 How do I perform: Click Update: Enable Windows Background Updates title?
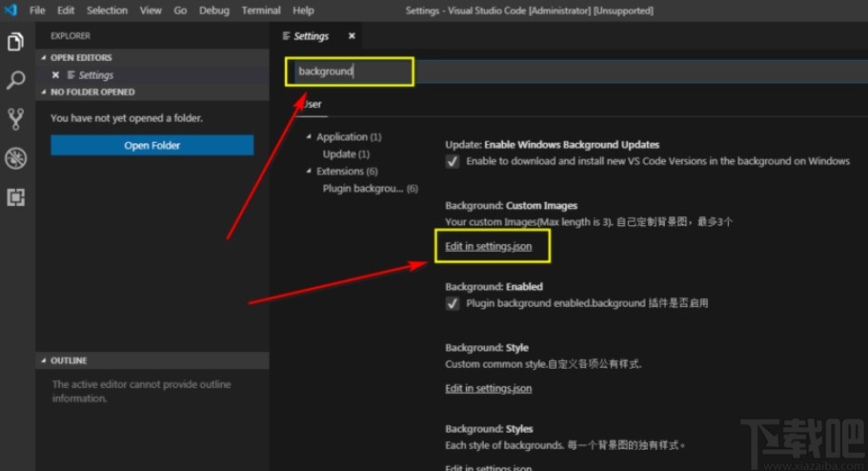point(552,145)
